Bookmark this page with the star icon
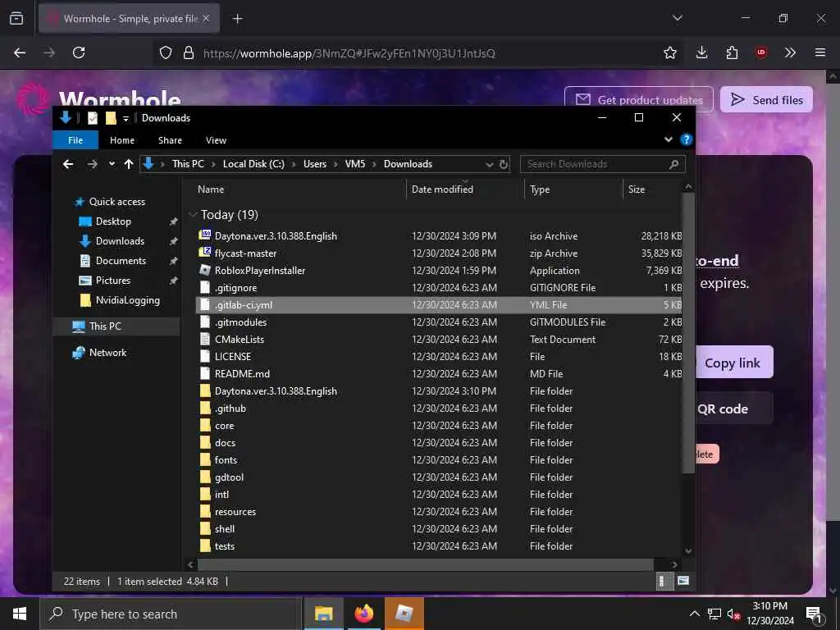Screen dimensions: 840x630 click(x=669, y=52)
